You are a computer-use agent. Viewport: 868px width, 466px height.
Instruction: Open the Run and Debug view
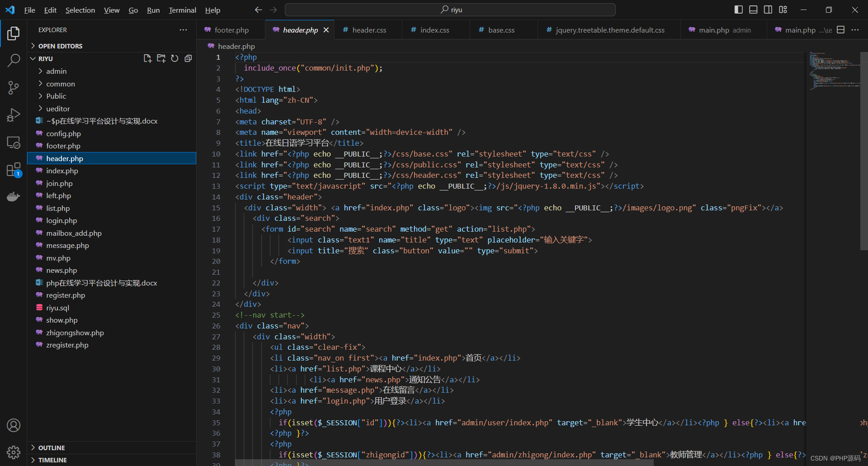14,115
